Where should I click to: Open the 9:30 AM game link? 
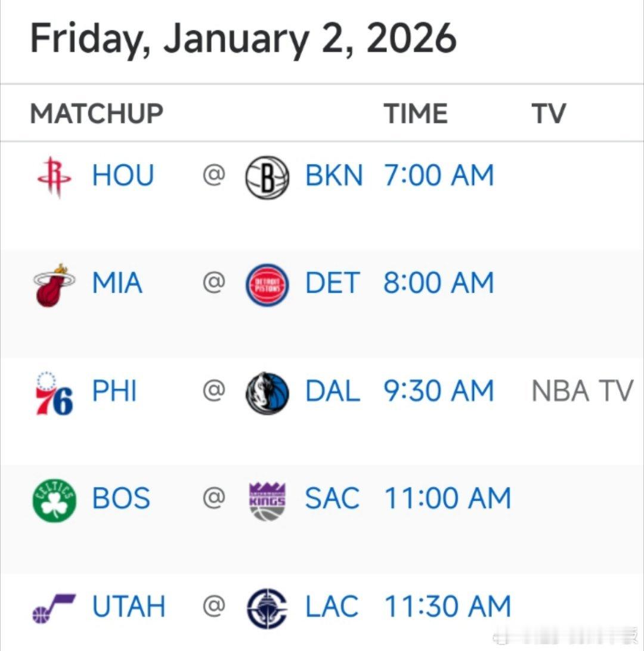tap(439, 391)
